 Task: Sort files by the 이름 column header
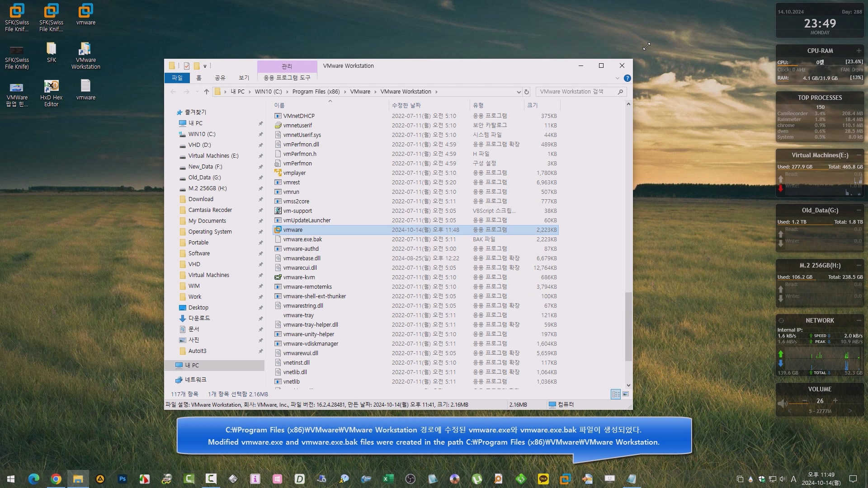click(x=330, y=105)
